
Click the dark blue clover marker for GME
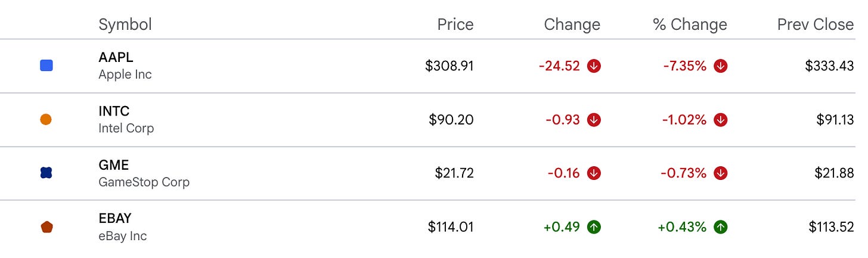(x=46, y=173)
